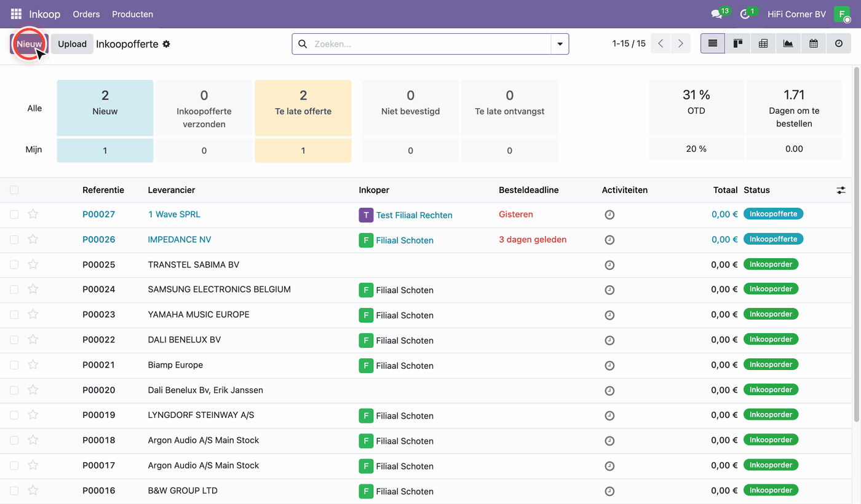Expand the search filter dropdown arrow
Image resolution: width=861 pixels, height=504 pixels.
(560, 44)
